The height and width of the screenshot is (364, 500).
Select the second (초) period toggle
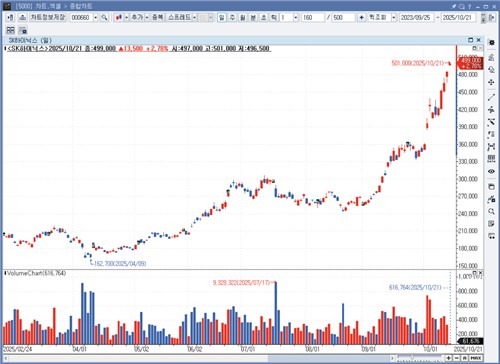(x=263, y=17)
